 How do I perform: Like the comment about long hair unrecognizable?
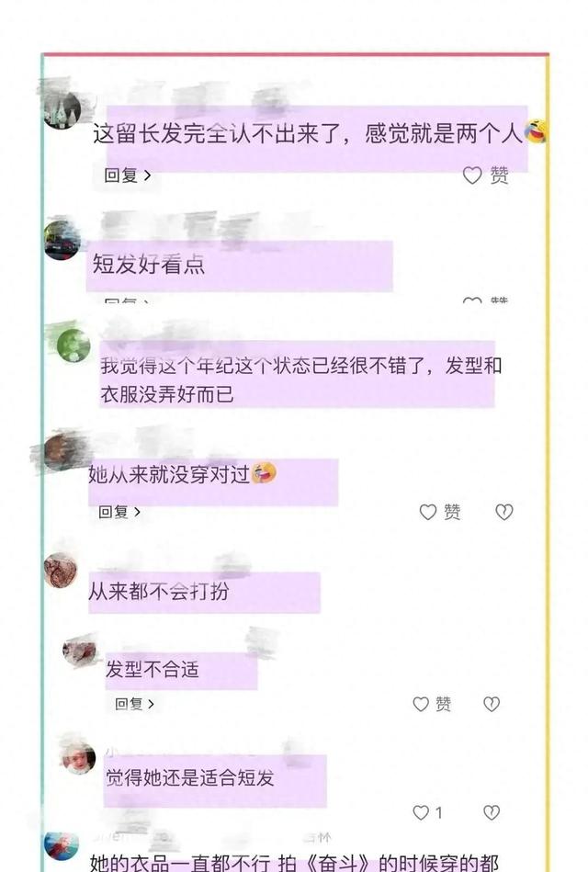point(472,176)
